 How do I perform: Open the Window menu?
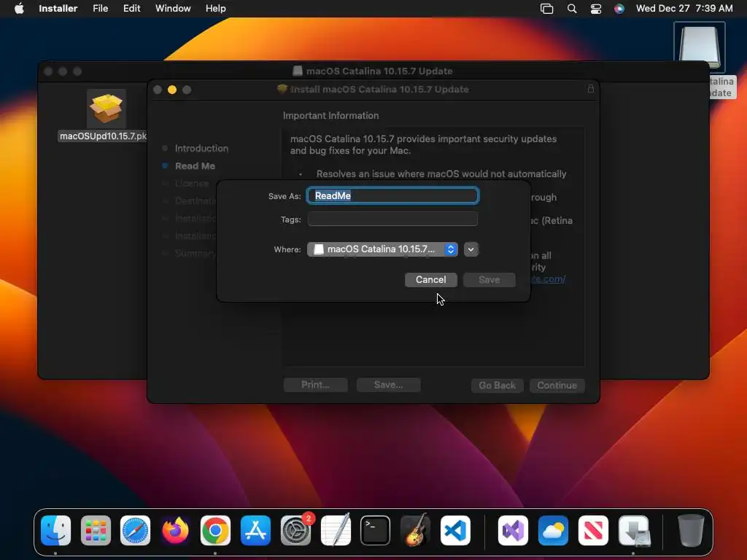click(173, 8)
